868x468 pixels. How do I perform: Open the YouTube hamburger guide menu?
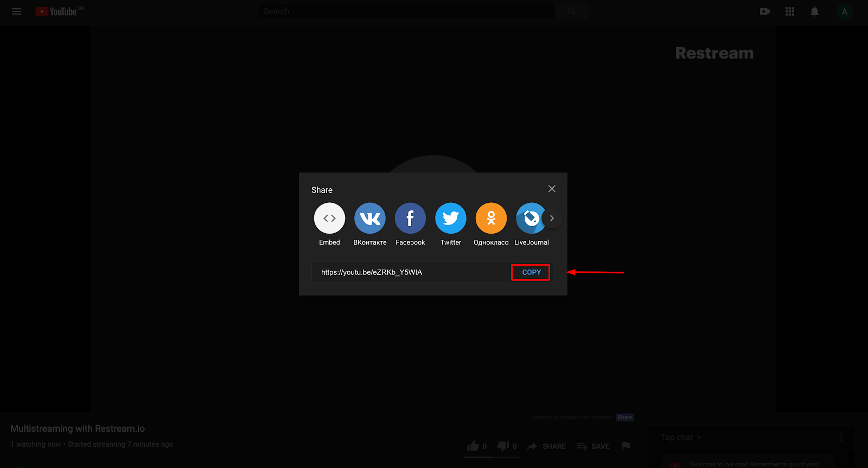[x=17, y=11]
